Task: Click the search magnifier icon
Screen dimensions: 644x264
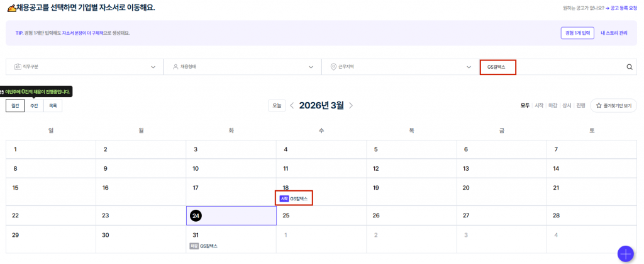Action: click(629, 67)
